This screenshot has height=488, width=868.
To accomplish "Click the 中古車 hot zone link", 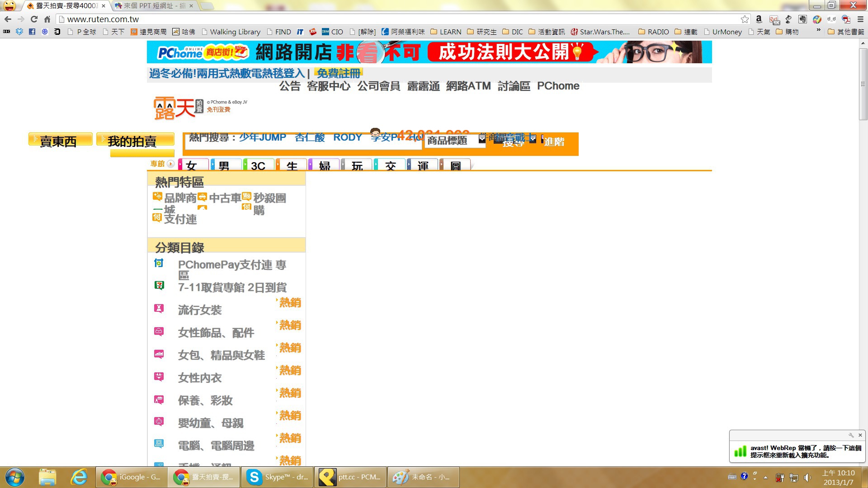I will (225, 198).
